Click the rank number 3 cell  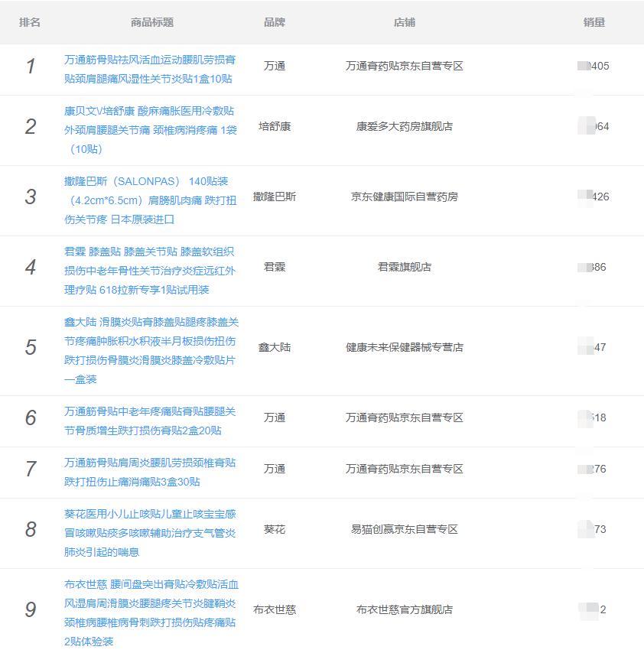(x=31, y=197)
